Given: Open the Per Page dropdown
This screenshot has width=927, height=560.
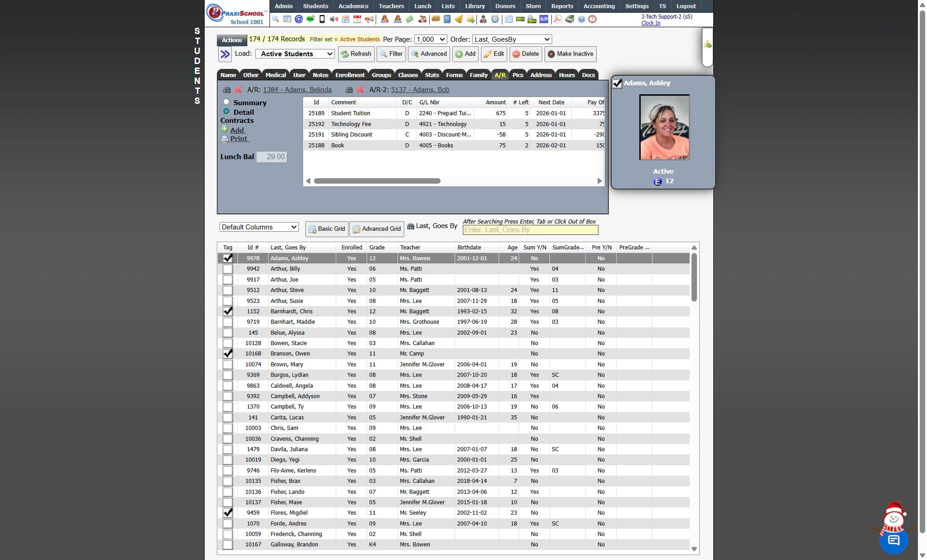Looking at the screenshot, I should click(x=430, y=39).
